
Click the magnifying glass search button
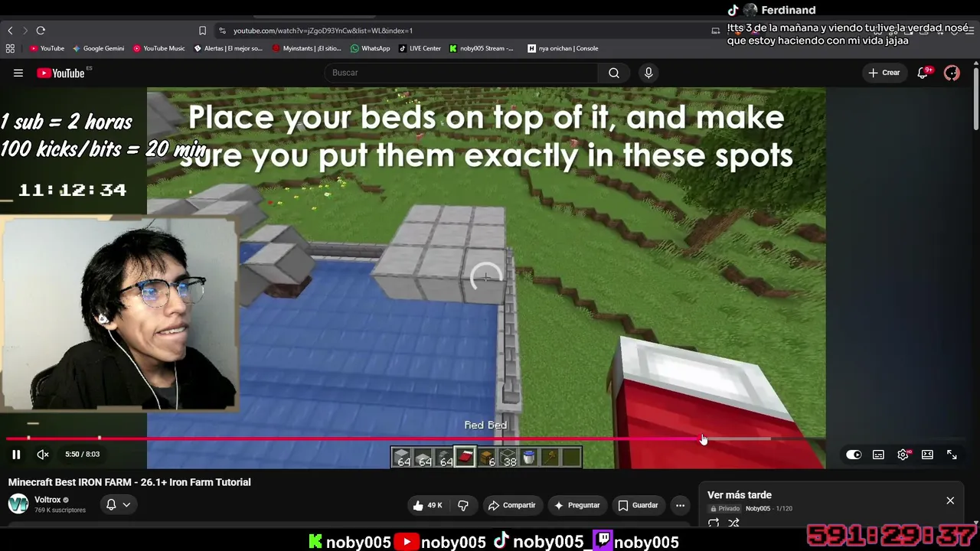point(614,73)
